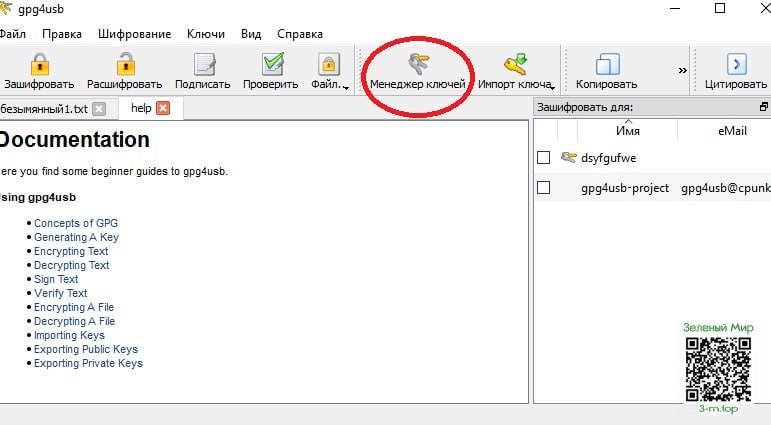Show hidden toolbar items via chevron
Image resolution: width=771 pixels, height=425 pixels.
coord(682,70)
